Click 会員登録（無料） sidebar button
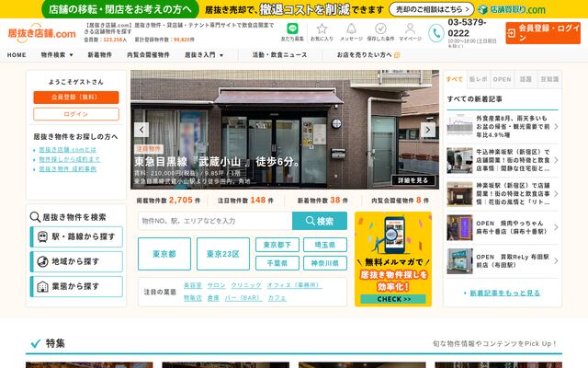588x368 pixels. [76, 98]
